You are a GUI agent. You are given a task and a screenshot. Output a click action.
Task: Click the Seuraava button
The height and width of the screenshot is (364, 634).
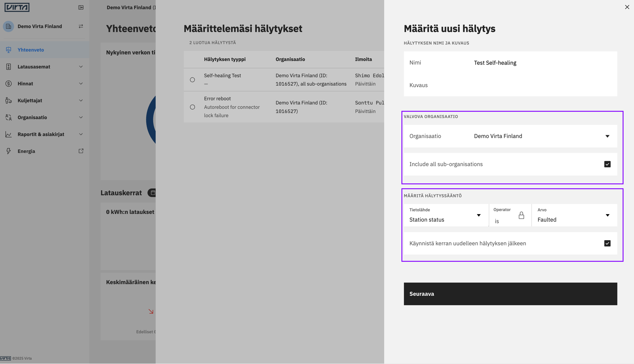pyautogui.click(x=510, y=294)
